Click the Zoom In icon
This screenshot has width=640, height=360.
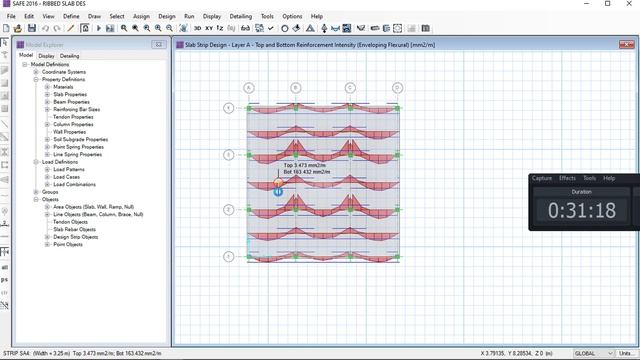[158, 28]
